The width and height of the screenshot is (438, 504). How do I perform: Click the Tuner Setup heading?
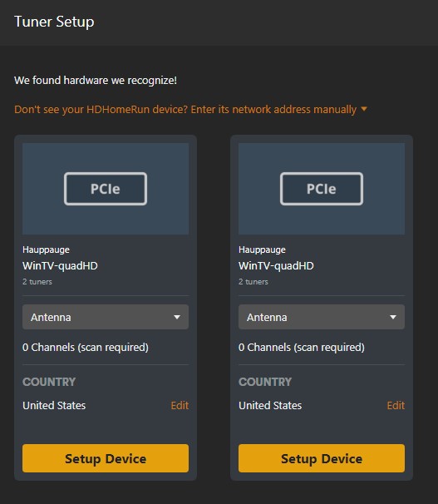point(54,22)
